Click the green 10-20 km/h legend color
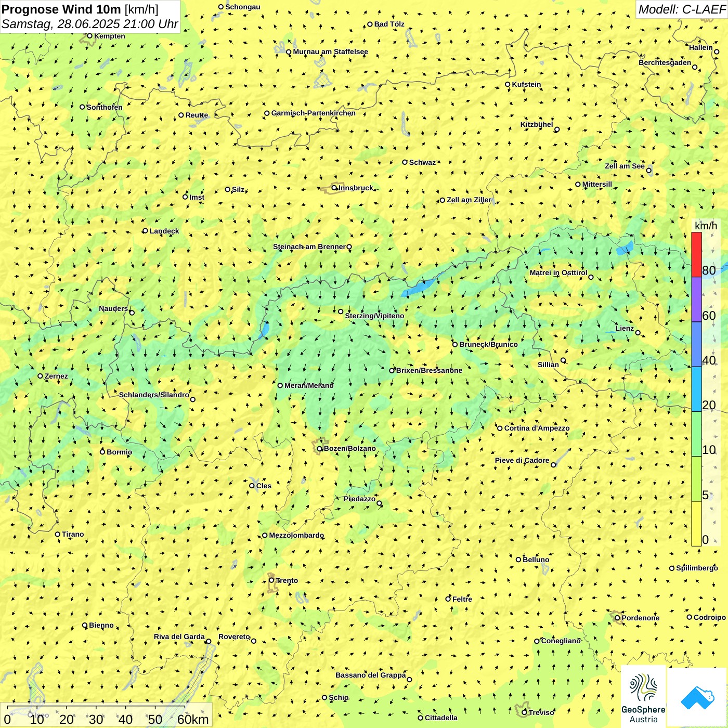 pos(696,434)
